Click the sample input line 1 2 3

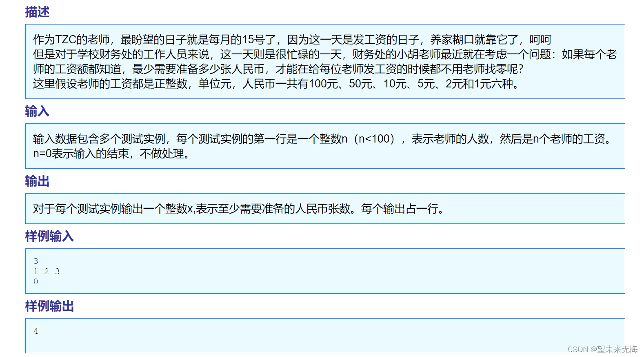(47, 271)
